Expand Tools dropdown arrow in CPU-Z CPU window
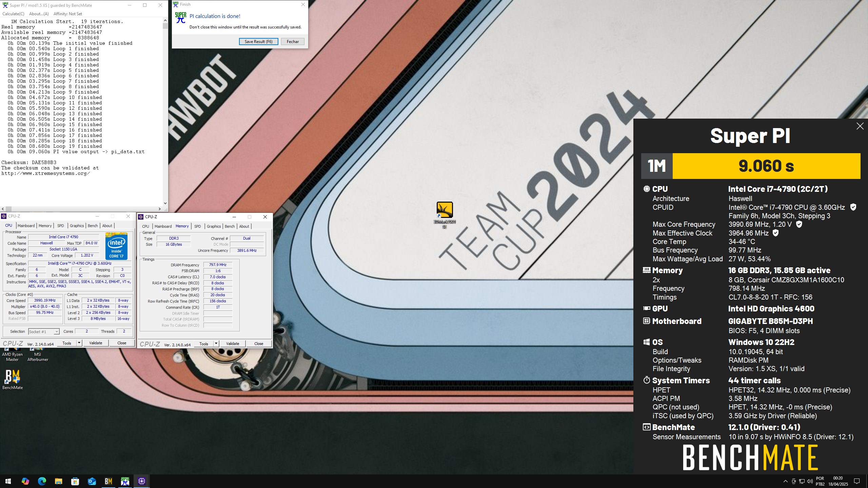The height and width of the screenshot is (488, 868). 79,343
